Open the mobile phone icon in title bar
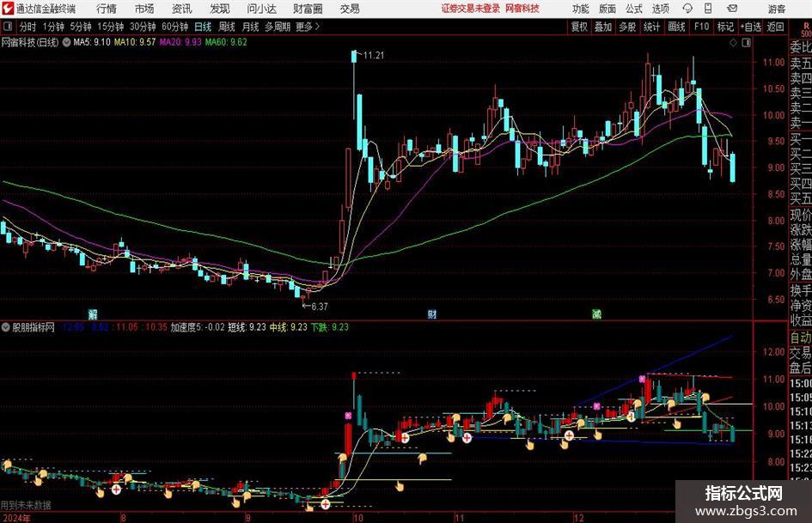The image size is (812, 523). [708, 9]
